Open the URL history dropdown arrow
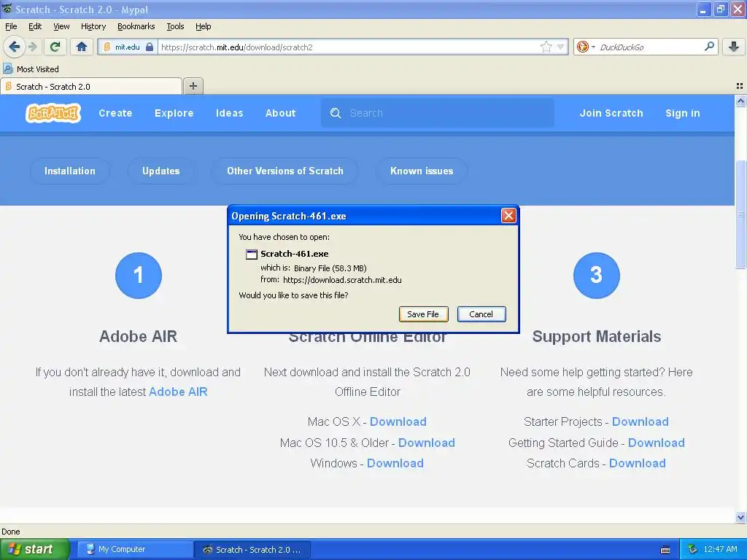Screen dimensions: 747x560 (560, 47)
